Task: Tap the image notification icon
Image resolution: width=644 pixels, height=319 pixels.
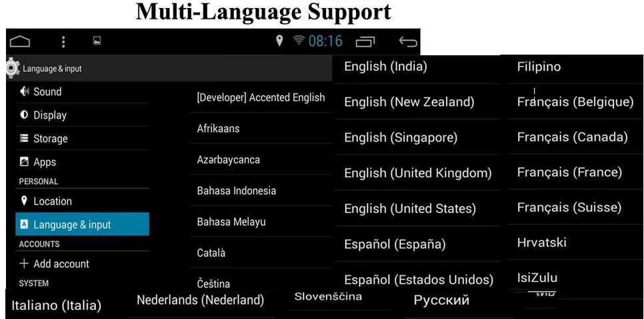Action: tap(97, 41)
